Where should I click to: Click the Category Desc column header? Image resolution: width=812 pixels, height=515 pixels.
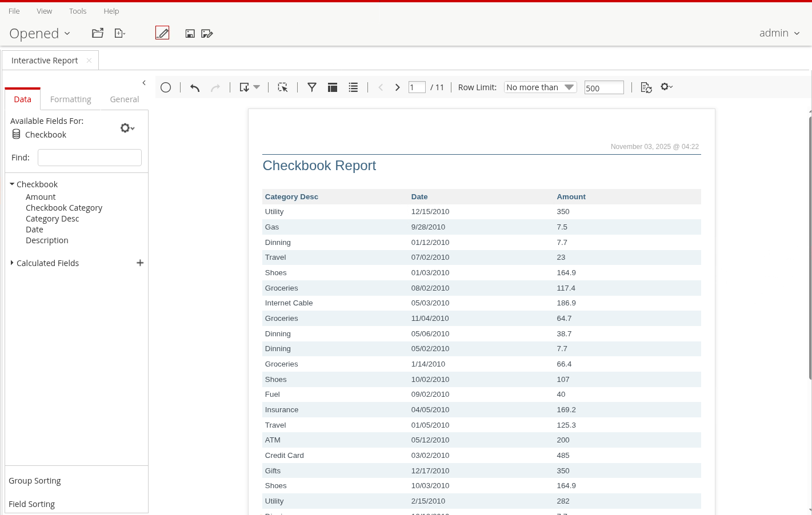(x=291, y=196)
